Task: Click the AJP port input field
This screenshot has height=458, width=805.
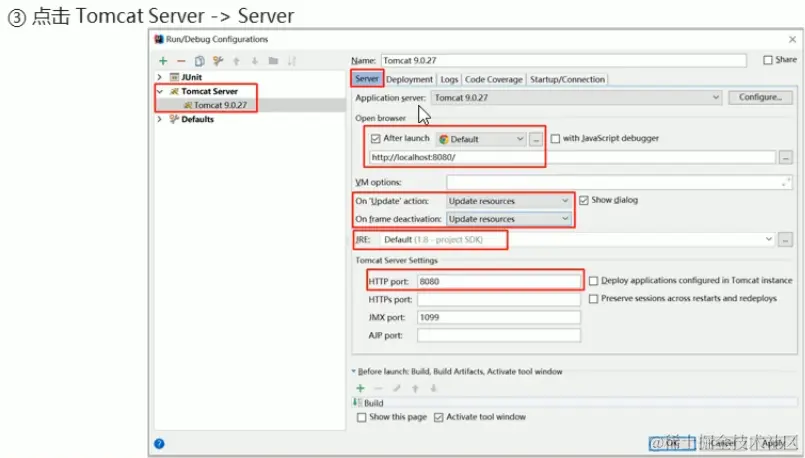Action: coord(499,335)
